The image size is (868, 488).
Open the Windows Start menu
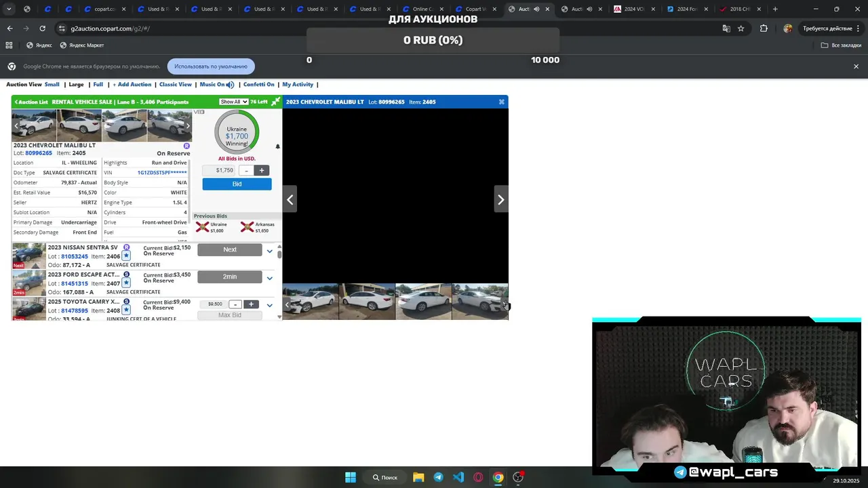(x=351, y=477)
